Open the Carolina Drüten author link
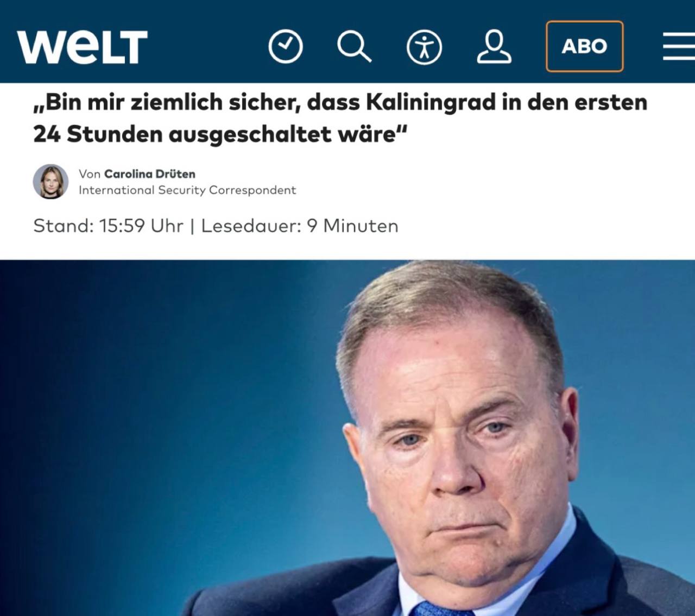 (149, 174)
